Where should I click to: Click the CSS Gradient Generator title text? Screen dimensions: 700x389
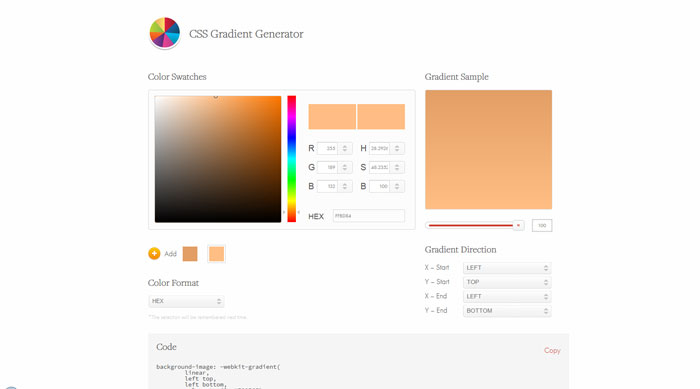(246, 34)
